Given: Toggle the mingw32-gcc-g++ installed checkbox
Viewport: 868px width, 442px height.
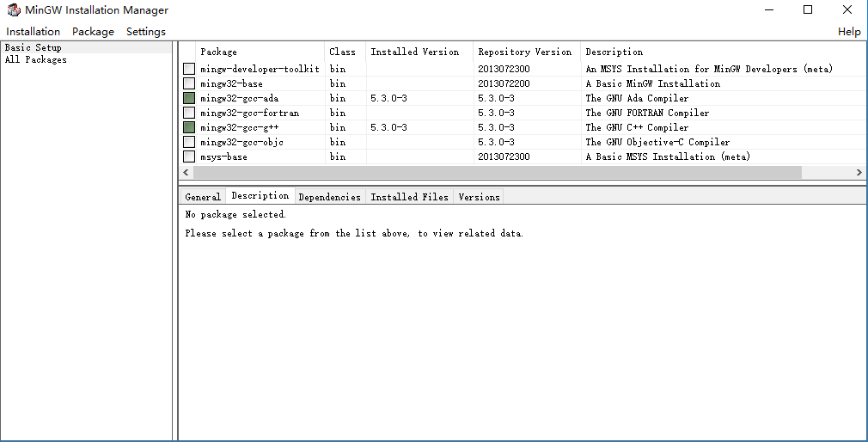Looking at the screenshot, I should tap(189, 127).
